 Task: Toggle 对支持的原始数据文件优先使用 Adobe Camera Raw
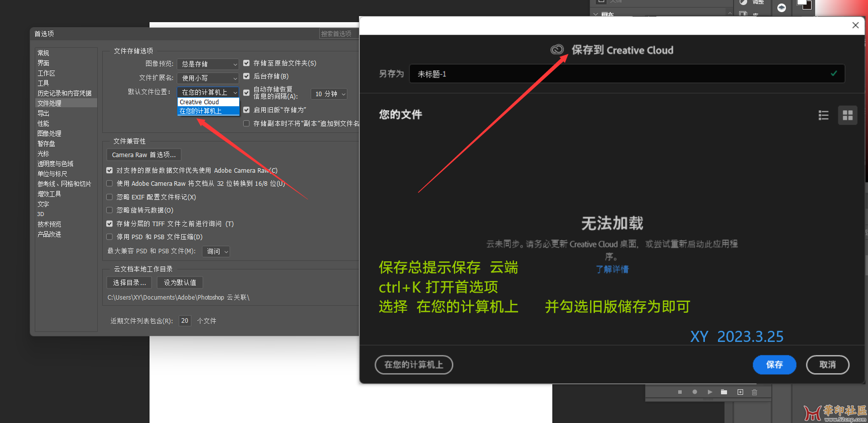click(x=109, y=170)
